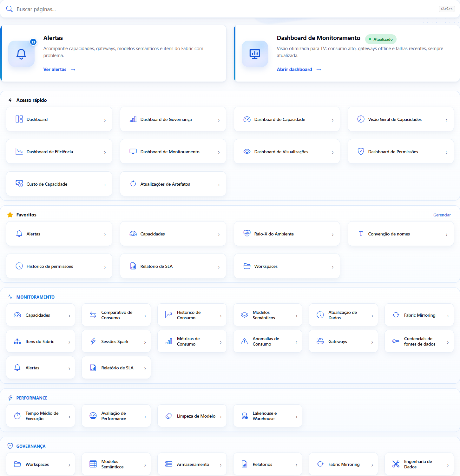Click the monitor icon on Dashboard de Monitoramento card
Viewport: 460px width, 476px height.
255,54
